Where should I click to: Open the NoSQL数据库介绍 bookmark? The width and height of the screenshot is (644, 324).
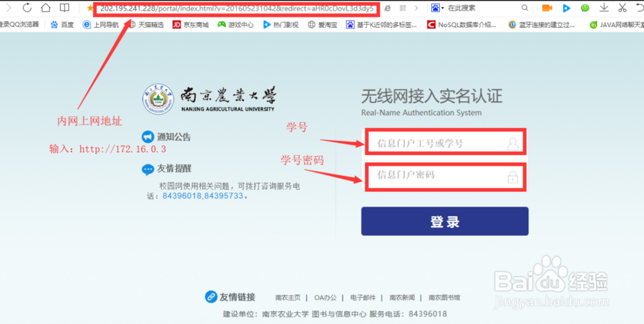462,24
